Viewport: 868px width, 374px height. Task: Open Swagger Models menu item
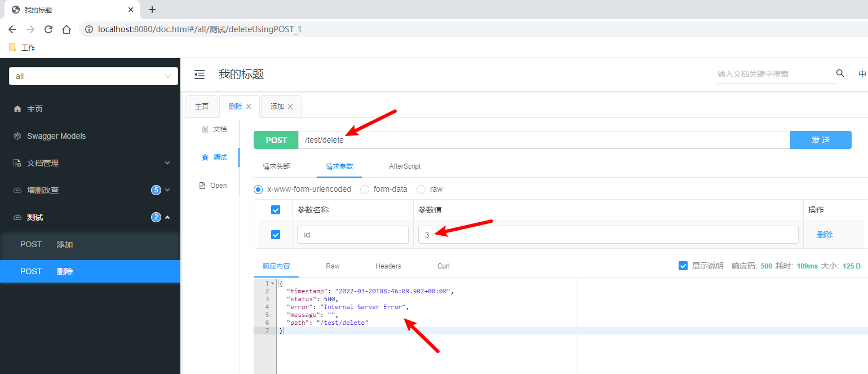90,136
